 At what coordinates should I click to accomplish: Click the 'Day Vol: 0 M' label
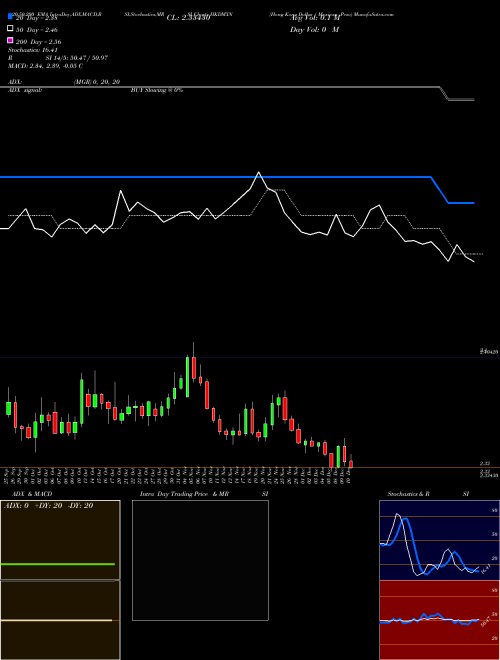tap(314, 29)
